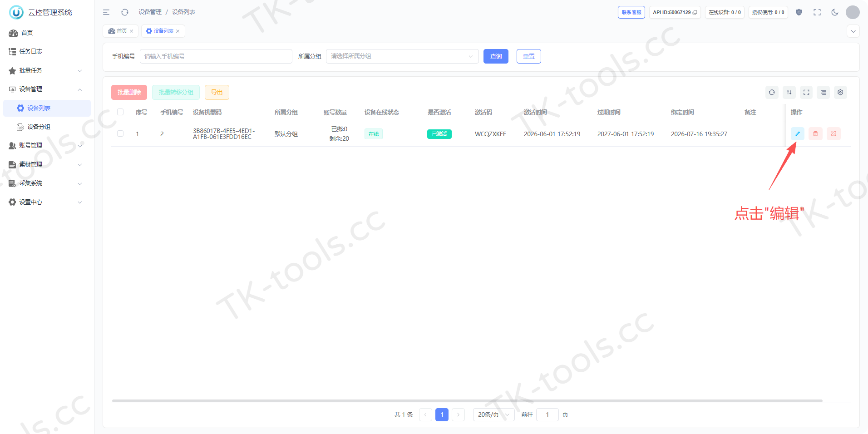Open the 所属分组 dropdown selector
The image size is (868, 434).
coord(402,56)
